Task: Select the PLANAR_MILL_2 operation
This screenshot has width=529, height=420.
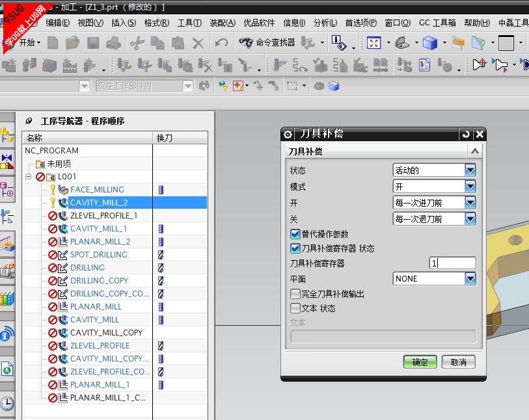Action: [x=100, y=242]
